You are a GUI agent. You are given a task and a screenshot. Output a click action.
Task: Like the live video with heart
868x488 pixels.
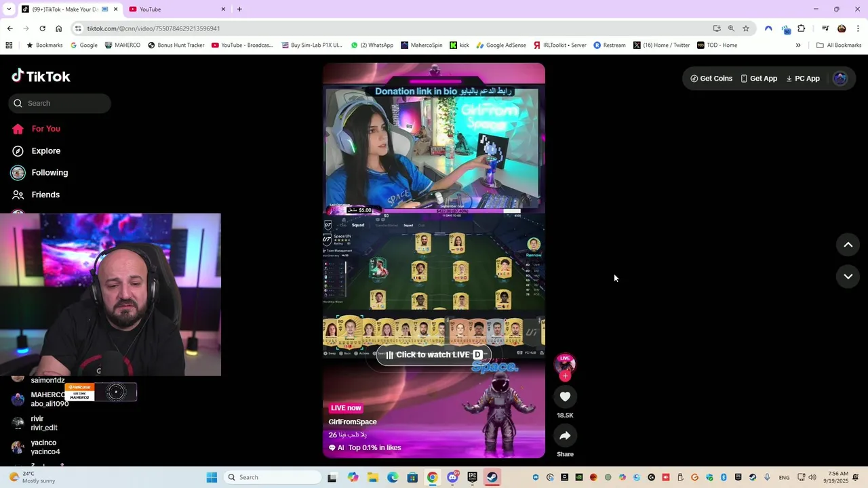click(565, 396)
